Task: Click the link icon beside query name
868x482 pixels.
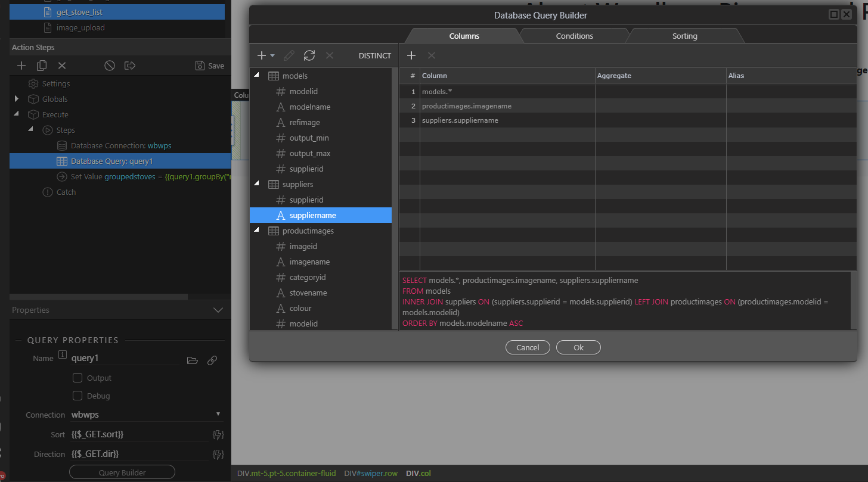Action: point(212,360)
